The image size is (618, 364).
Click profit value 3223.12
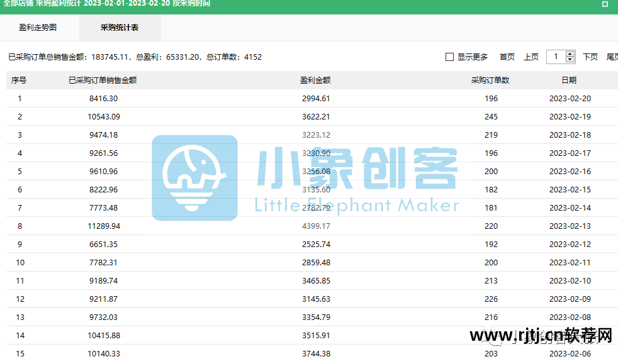[316, 135]
